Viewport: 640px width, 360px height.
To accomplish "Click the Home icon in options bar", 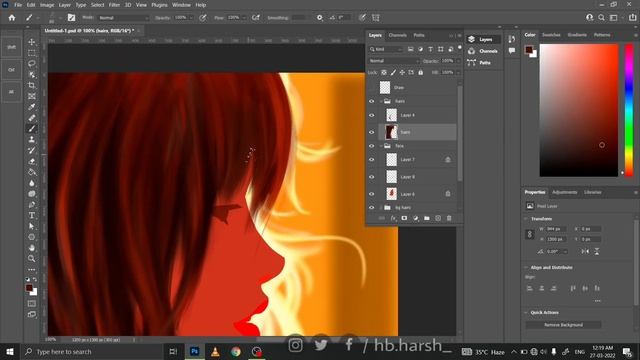I will pyautogui.click(x=12, y=18).
